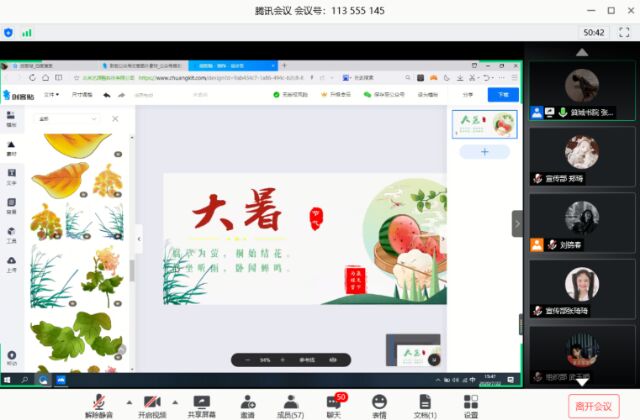Open the 文件 file dropdown menu
Viewport: 640px width, 420px height.
click(x=51, y=95)
